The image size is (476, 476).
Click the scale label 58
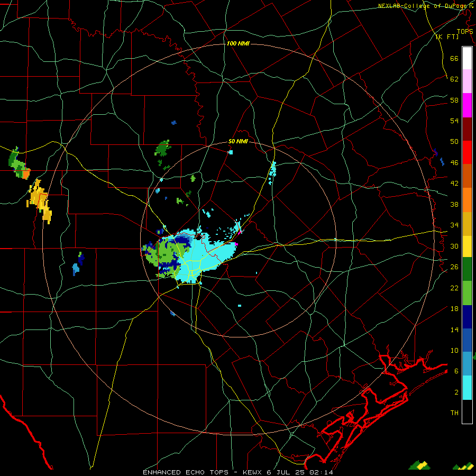pyautogui.click(x=454, y=100)
